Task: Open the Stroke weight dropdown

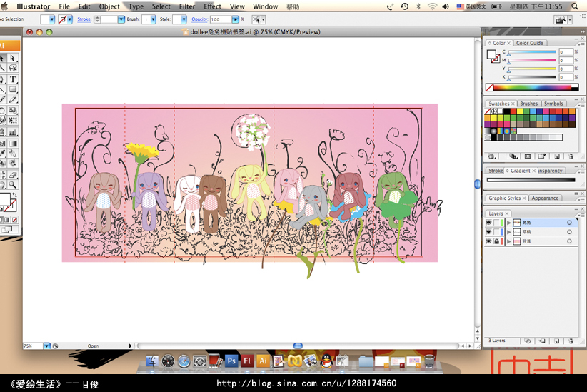Action: [121, 19]
